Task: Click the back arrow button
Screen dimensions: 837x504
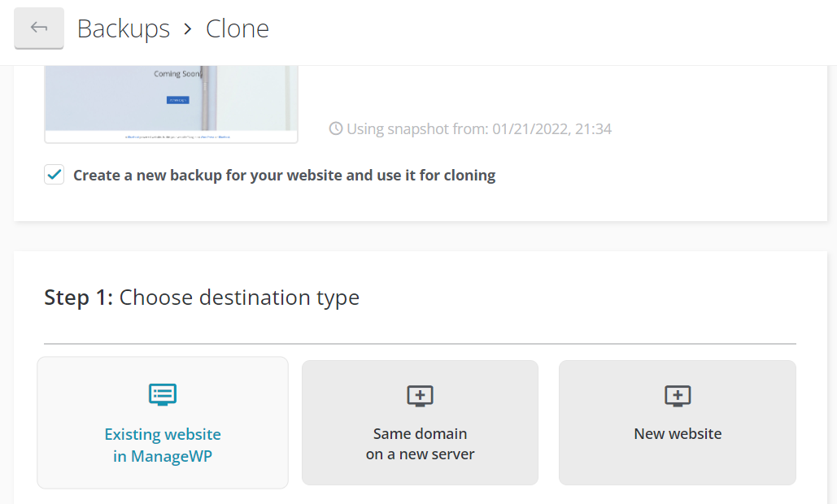Action: tap(39, 28)
